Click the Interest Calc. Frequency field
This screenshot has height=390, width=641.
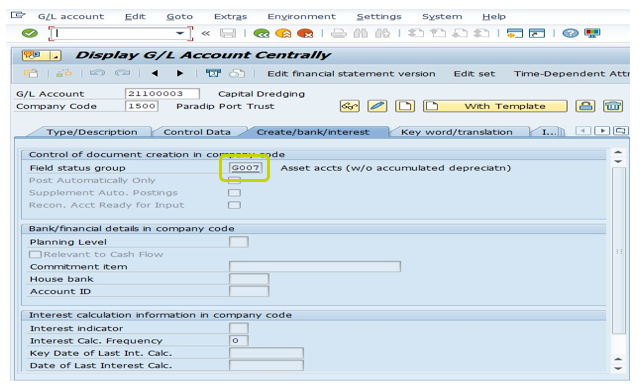pyautogui.click(x=239, y=341)
